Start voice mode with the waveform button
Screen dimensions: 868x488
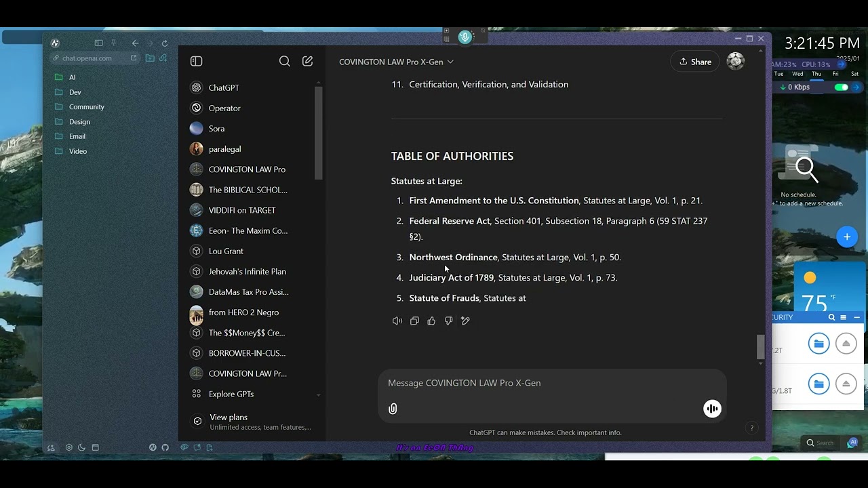pos(712,409)
